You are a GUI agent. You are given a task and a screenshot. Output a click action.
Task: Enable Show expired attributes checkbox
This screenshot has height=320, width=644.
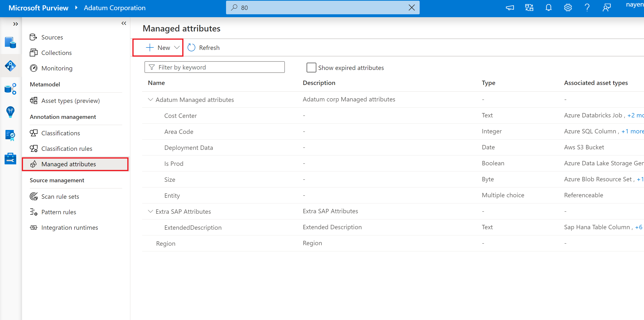tap(311, 68)
